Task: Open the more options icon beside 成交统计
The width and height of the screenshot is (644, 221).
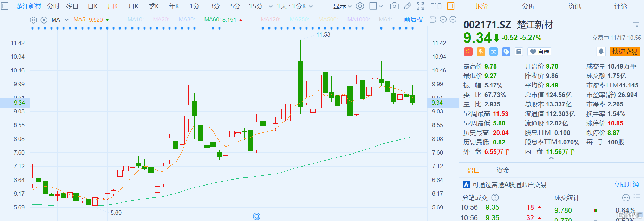Action: pos(626,197)
